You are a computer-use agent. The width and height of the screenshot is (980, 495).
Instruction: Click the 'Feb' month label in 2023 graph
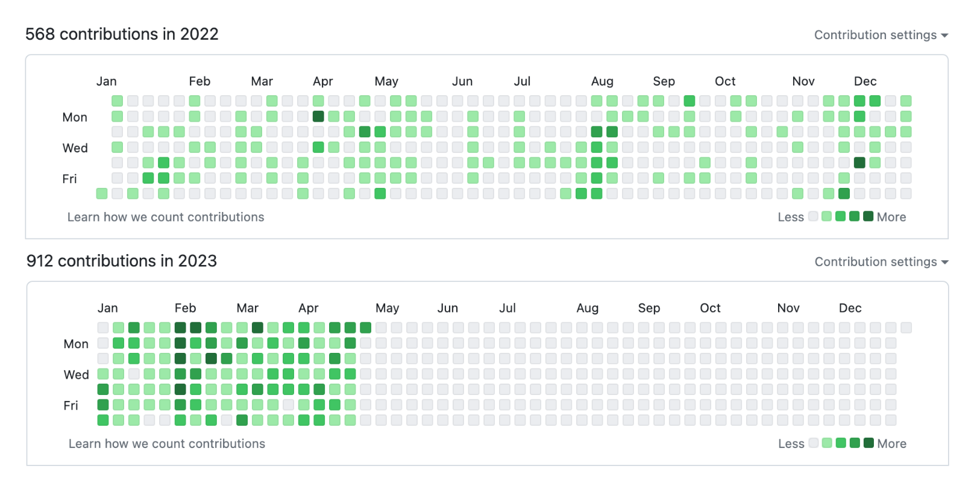click(x=185, y=308)
